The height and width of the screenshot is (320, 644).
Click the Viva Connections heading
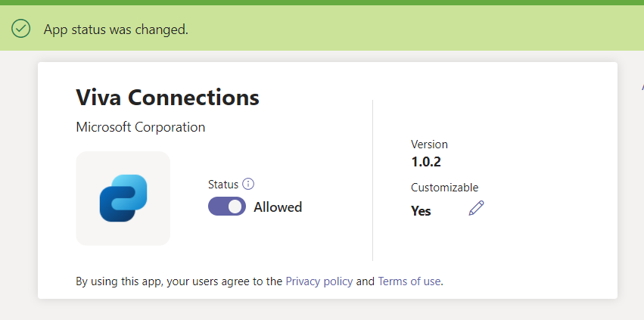click(167, 98)
